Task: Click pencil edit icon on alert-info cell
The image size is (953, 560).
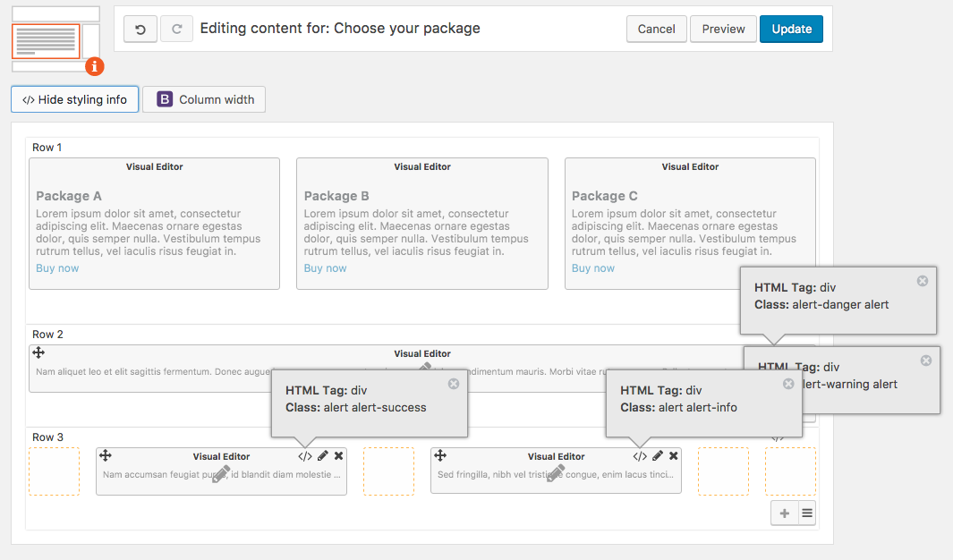Action: click(658, 456)
